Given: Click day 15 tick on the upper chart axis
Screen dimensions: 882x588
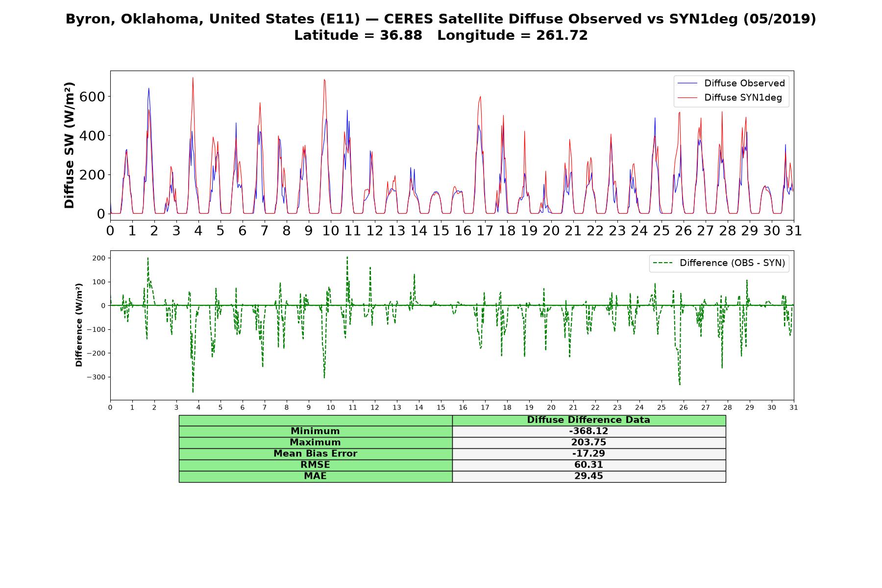Looking at the screenshot, I should (441, 230).
